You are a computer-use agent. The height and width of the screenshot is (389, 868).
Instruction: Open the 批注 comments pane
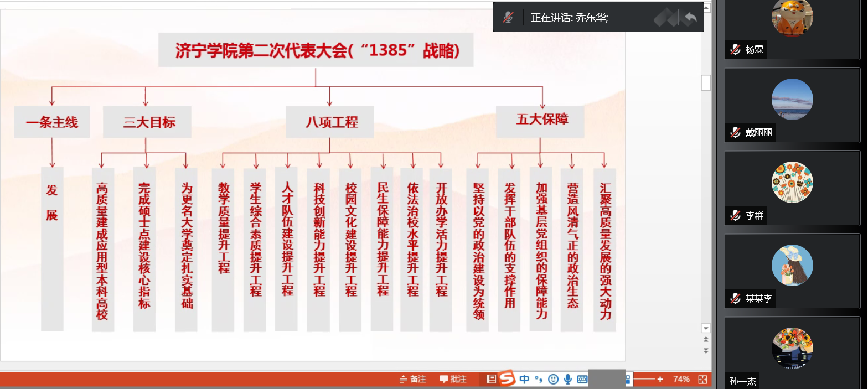(453, 379)
